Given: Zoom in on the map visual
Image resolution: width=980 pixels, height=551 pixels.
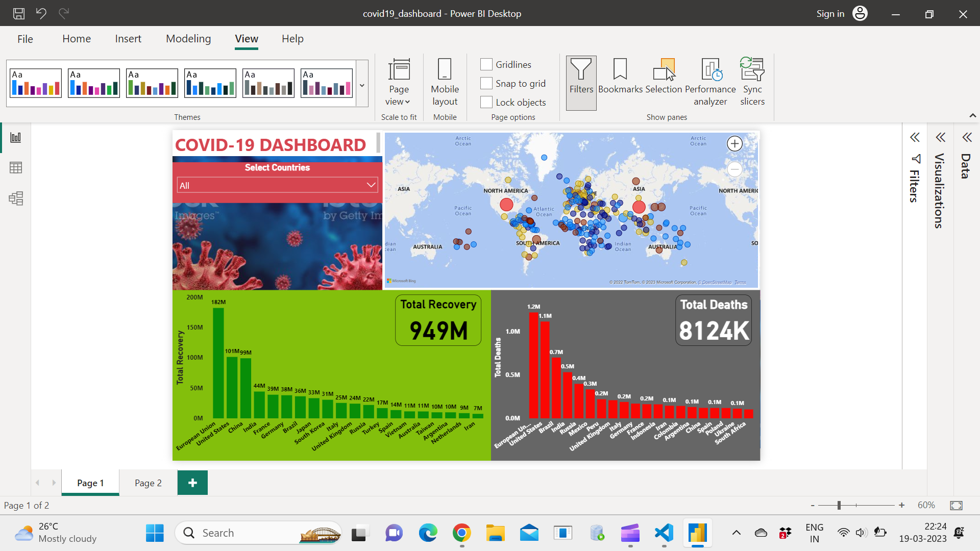Looking at the screenshot, I should [734, 144].
